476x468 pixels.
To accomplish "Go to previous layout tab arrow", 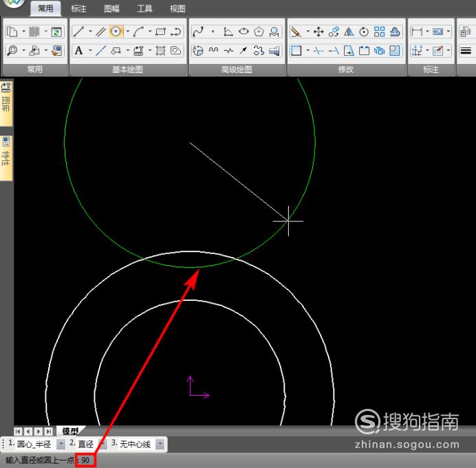I will click(x=28, y=431).
